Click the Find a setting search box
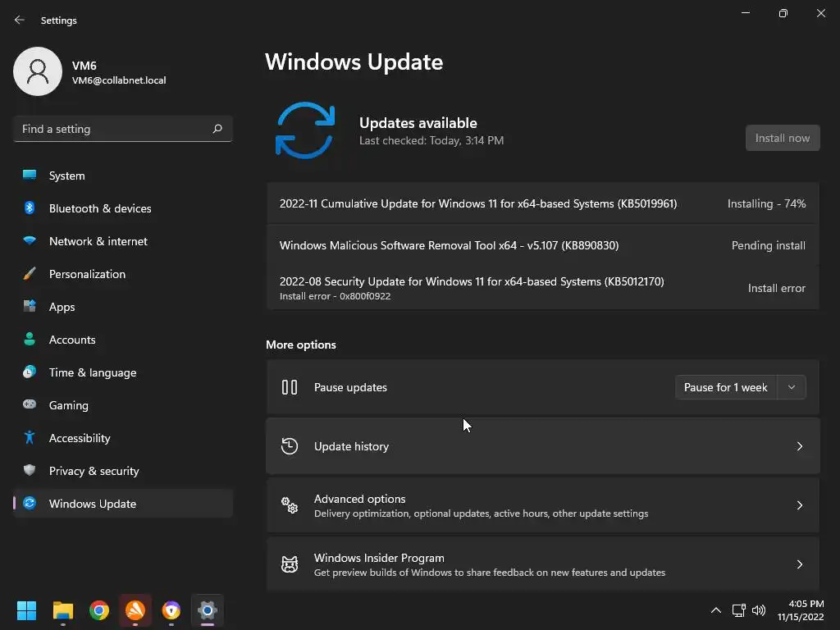Viewport: 840px width, 630px height. coord(123,129)
